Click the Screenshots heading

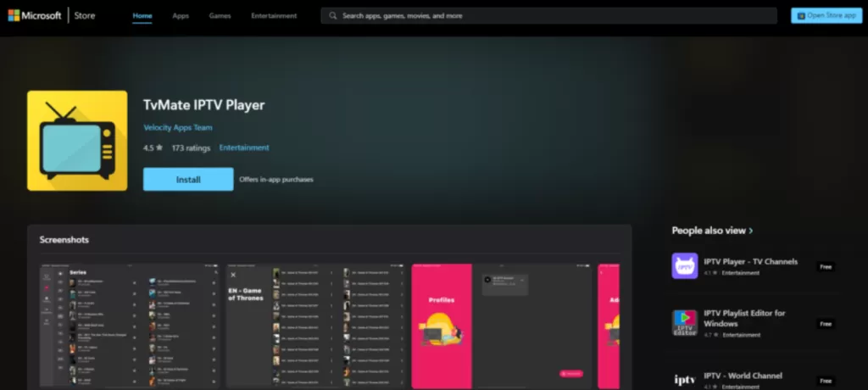point(64,240)
